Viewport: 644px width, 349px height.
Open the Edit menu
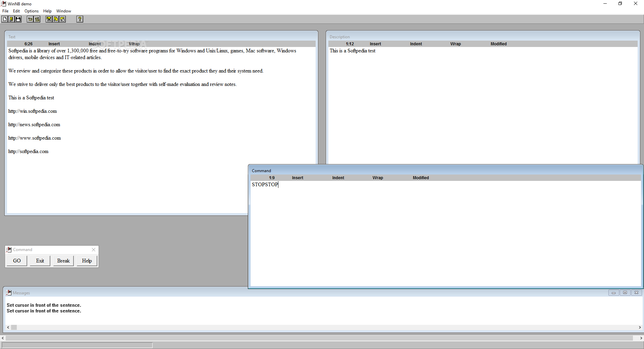(x=16, y=11)
